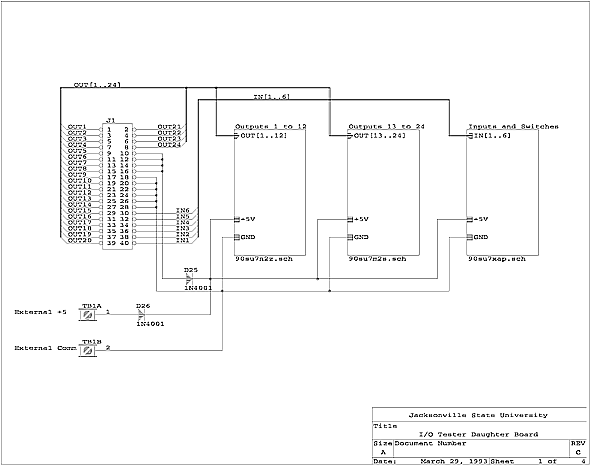Click the Outputs 1 to 12 sheet title
The height and width of the screenshot is (465, 590).
click(271, 126)
